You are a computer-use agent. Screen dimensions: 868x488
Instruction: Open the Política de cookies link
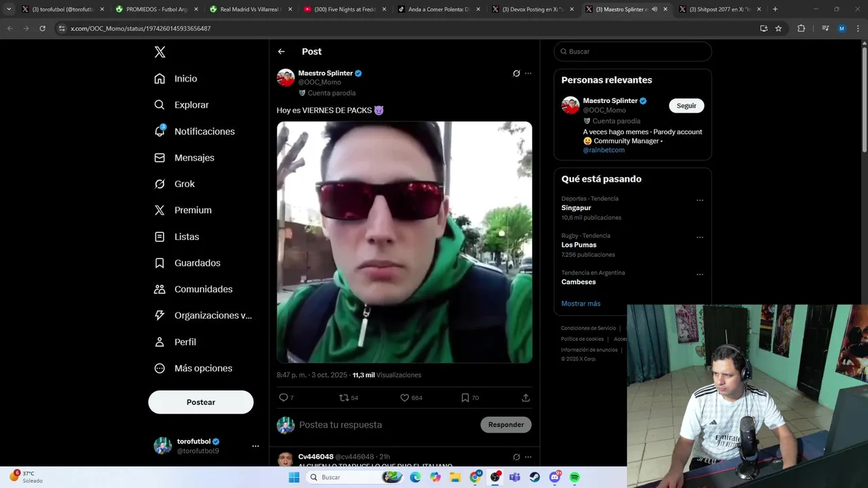[x=582, y=339]
